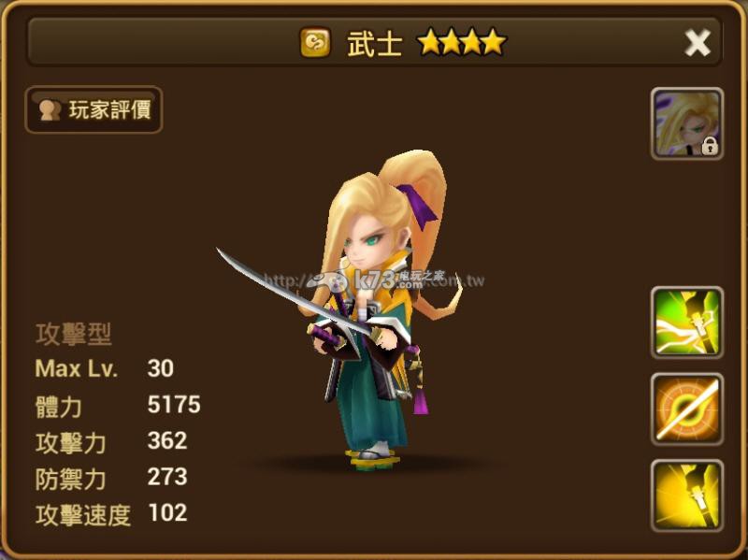
Task: Select the 攻擊力 362 attack stat
Action: [111, 441]
